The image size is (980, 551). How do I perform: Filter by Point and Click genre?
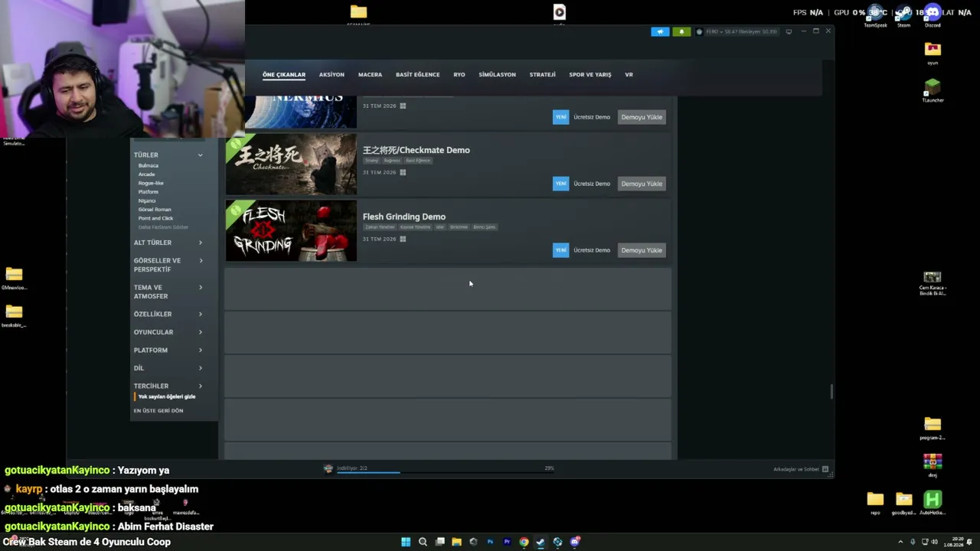tap(156, 218)
